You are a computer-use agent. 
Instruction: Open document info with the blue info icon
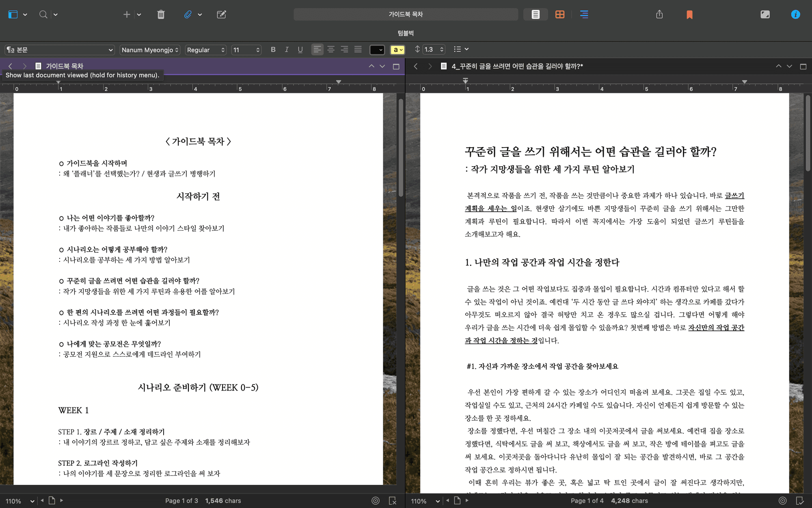point(795,15)
